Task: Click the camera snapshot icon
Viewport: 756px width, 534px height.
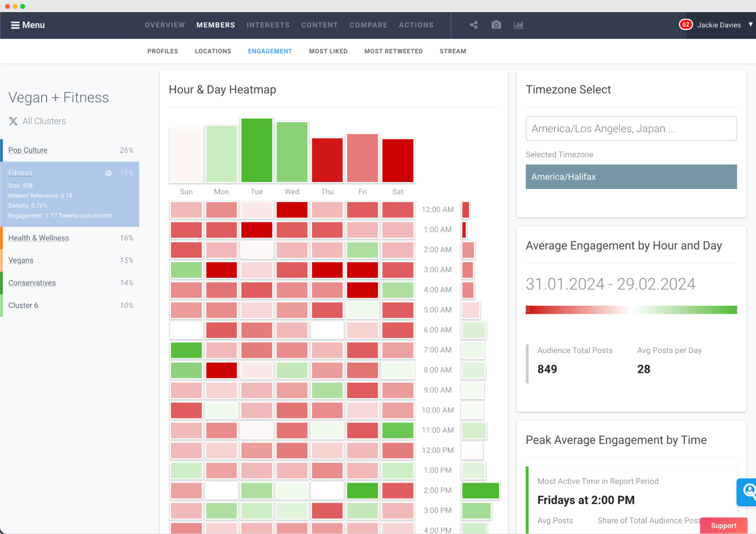Action: [x=496, y=25]
